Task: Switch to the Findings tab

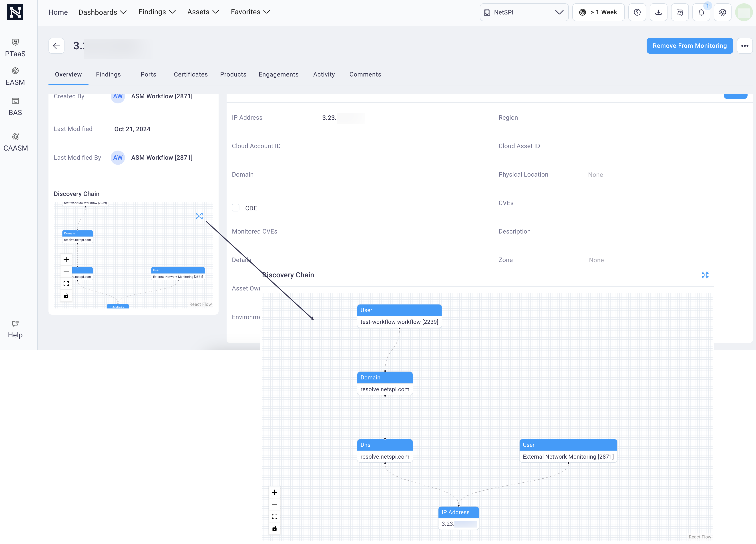Action: [x=108, y=74]
